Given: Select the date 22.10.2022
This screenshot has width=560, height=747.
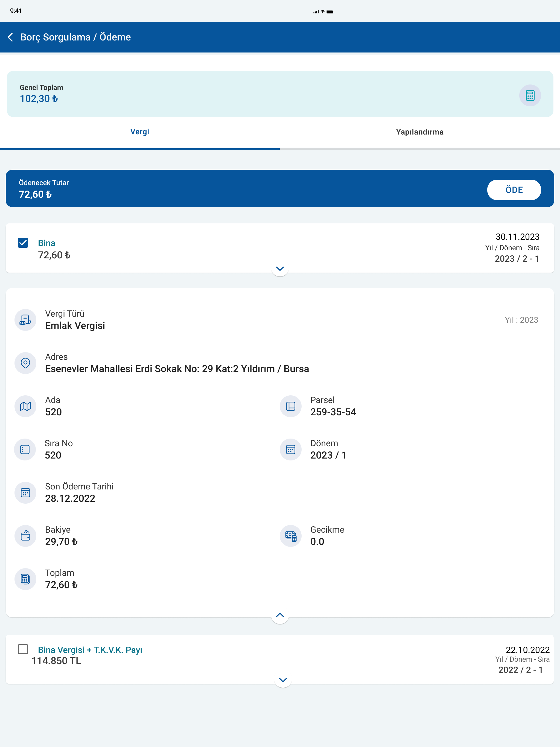Looking at the screenshot, I should 527,650.
